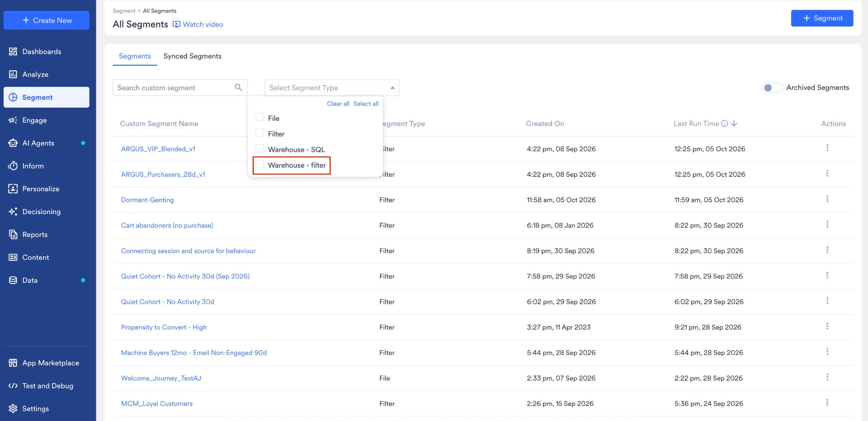This screenshot has height=421, width=868.
Task: Open the Dashboards sidebar icon
Action: click(13, 52)
